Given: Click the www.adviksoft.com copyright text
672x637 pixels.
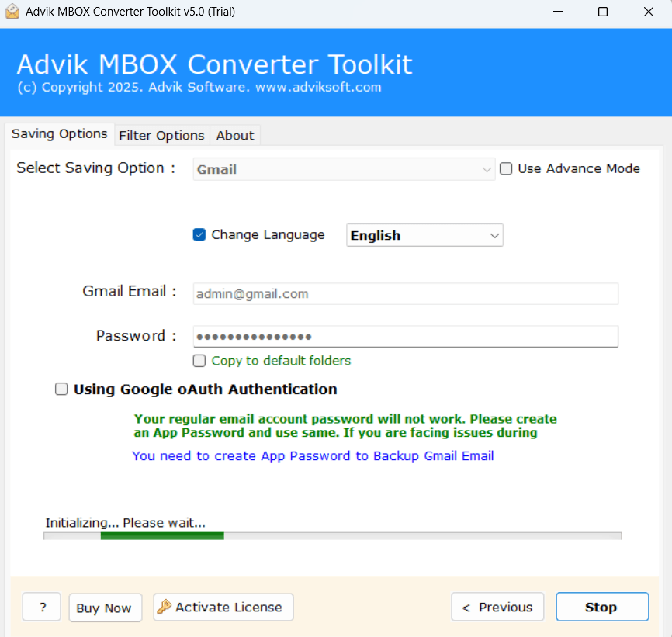Looking at the screenshot, I should pyautogui.click(x=199, y=88).
